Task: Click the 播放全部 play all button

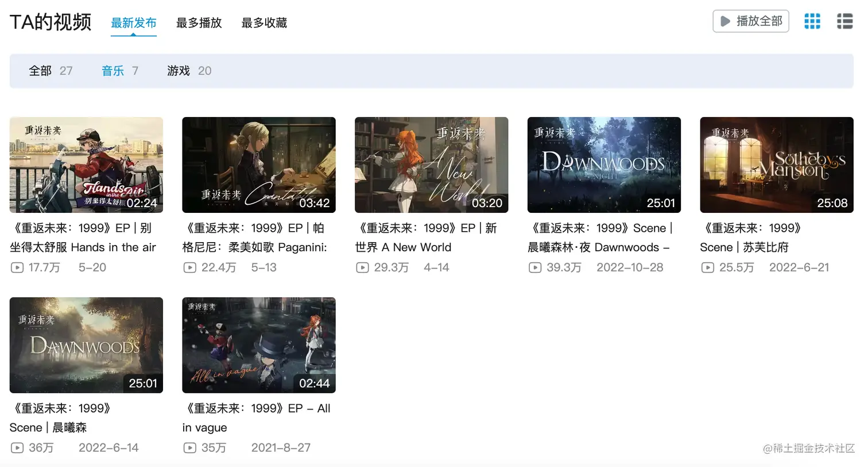Action: 751,21
